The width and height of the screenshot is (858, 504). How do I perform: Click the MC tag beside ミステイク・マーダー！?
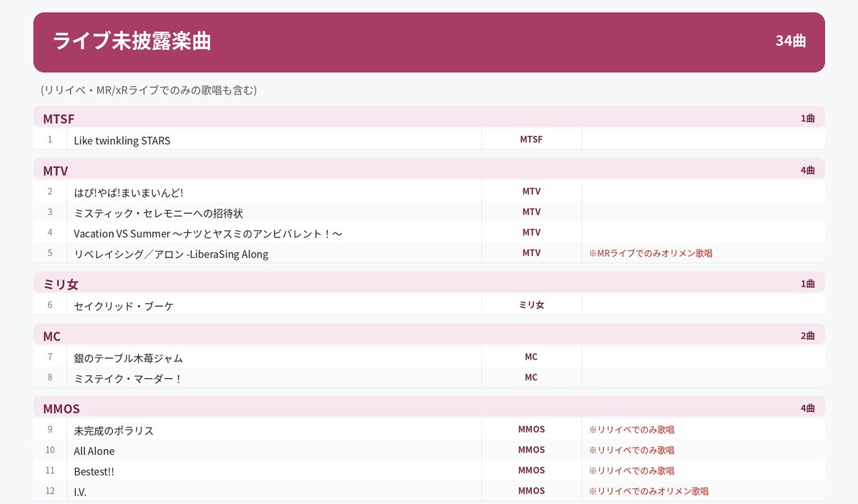click(x=531, y=377)
